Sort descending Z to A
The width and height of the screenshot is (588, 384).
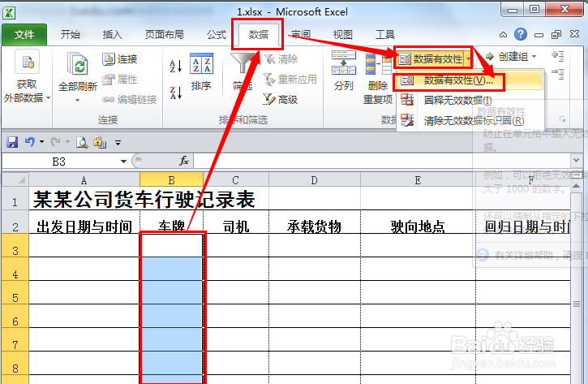[175, 93]
